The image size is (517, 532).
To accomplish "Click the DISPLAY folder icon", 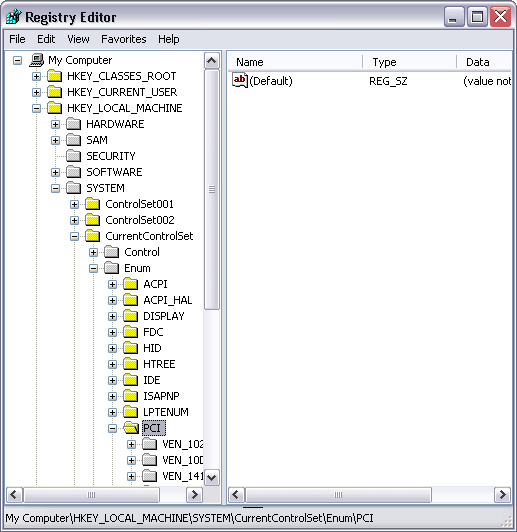I will point(130,316).
